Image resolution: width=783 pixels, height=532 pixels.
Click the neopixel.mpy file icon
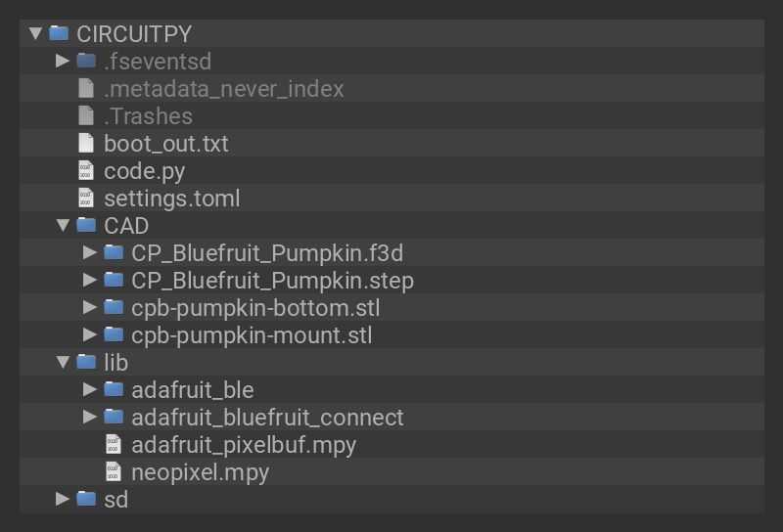[x=114, y=471]
